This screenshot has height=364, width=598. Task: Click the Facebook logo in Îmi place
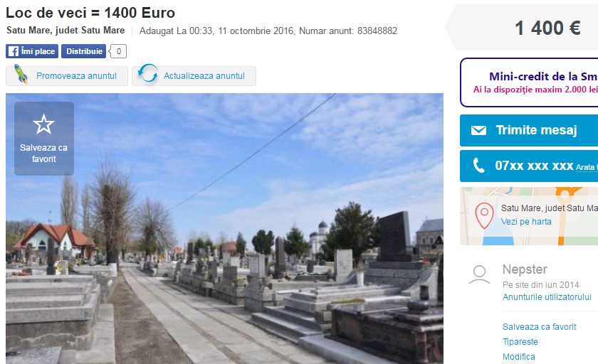14,51
